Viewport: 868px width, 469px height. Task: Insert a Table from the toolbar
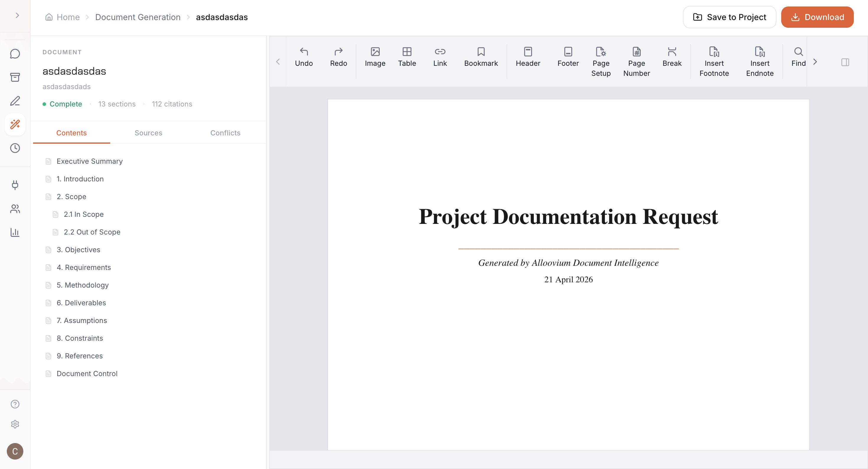[407, 57]
